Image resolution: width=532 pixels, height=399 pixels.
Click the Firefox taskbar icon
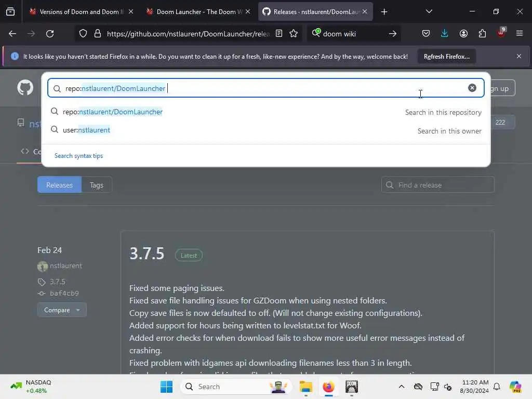click(x=328, y=387)
